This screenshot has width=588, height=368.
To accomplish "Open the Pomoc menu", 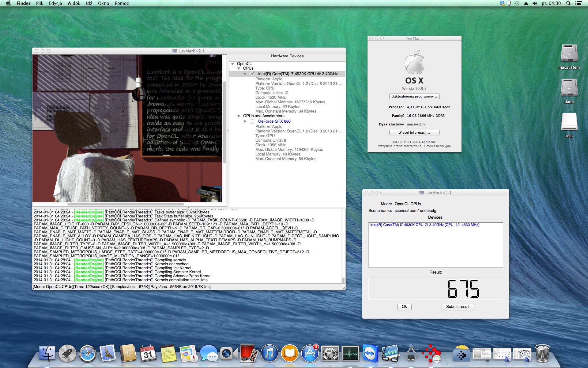I will [122, 3].
